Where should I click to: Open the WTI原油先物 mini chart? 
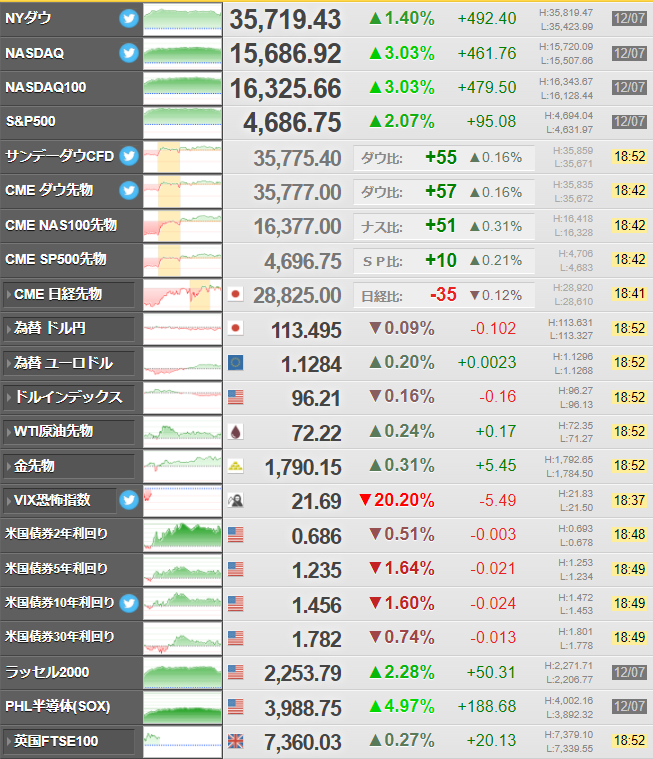pyautogui.click(x=182, y=431)
